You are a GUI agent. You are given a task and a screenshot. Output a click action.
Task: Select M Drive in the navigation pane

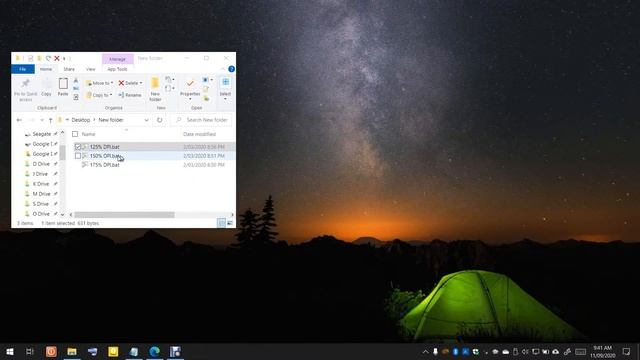[41, 194]
